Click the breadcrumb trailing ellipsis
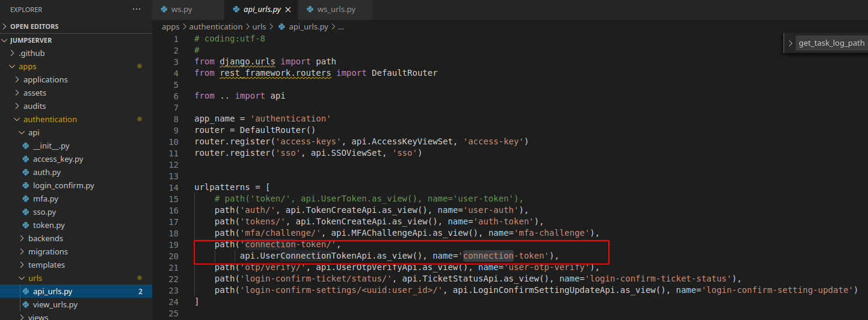 341,27
